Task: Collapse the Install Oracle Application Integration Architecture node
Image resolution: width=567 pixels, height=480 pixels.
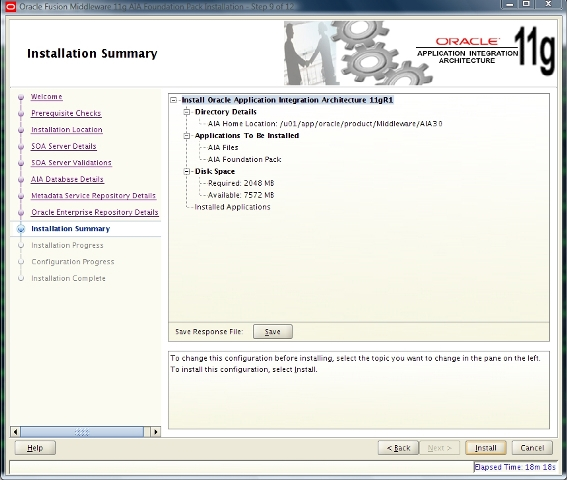Action: 174,100
